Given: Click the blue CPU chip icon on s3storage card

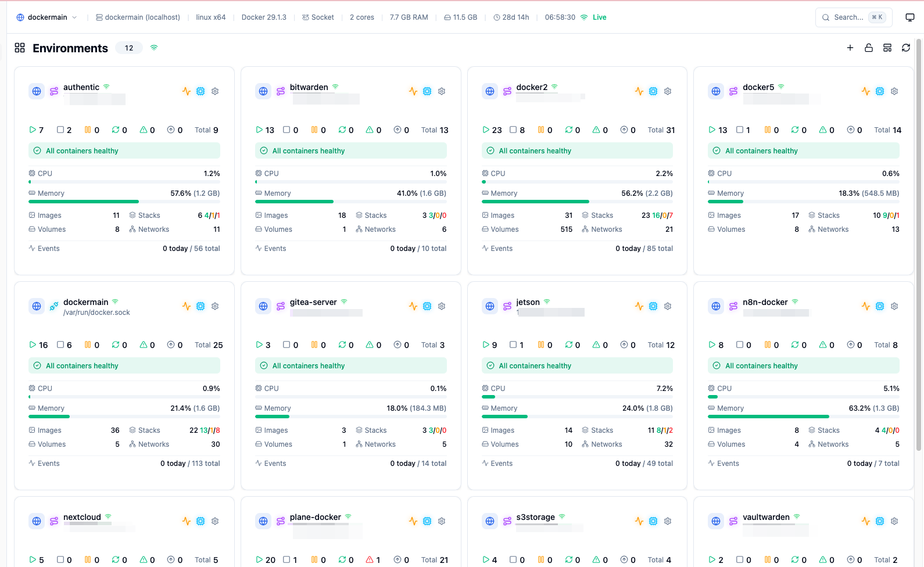Looking at the screenshot, I should click(x=653, y=521).
